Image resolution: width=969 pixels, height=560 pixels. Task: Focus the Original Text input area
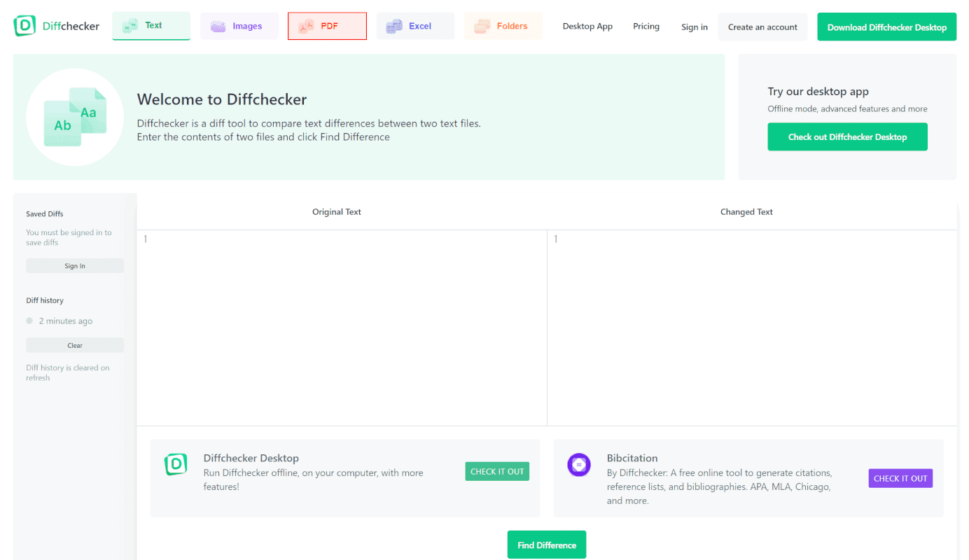click(342, 328)
